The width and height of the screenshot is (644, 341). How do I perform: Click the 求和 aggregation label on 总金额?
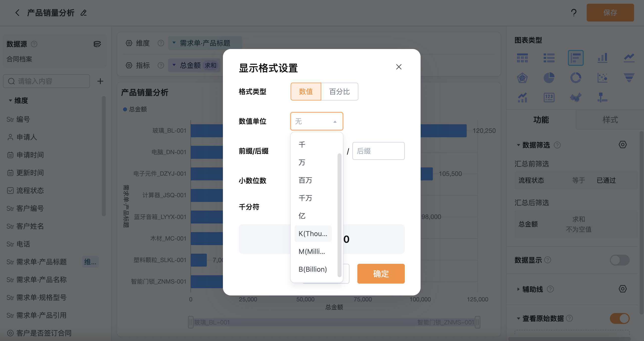click(211, 65)
